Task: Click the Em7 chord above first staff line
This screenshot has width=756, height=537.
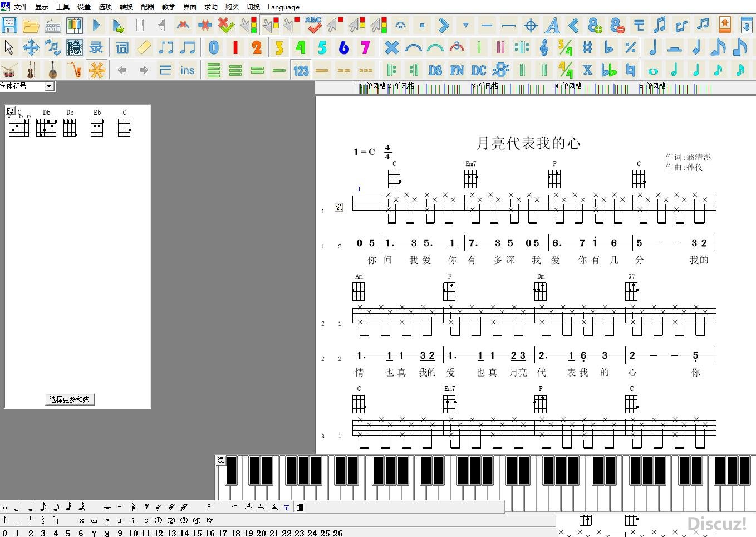Action: (471, 175)
